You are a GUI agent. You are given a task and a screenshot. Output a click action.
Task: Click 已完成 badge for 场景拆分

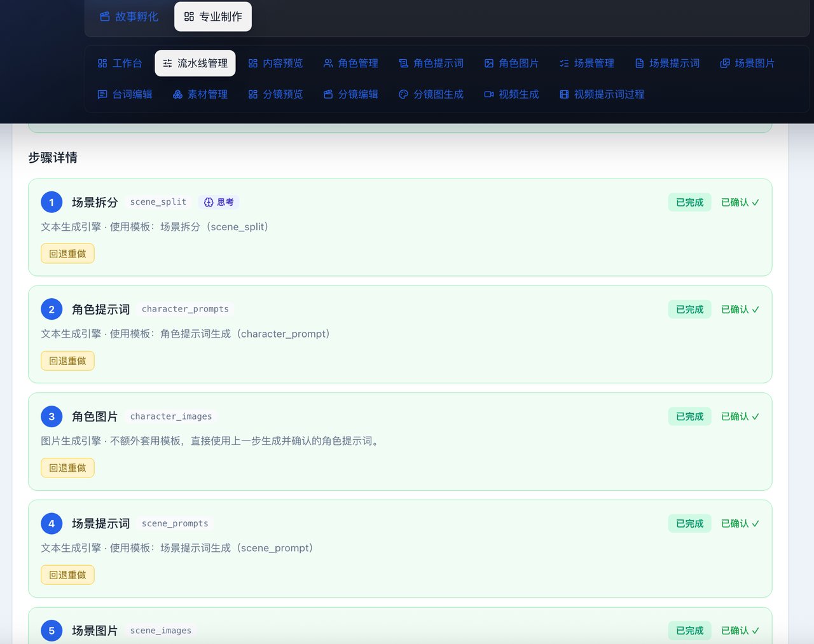pos(689,202)
